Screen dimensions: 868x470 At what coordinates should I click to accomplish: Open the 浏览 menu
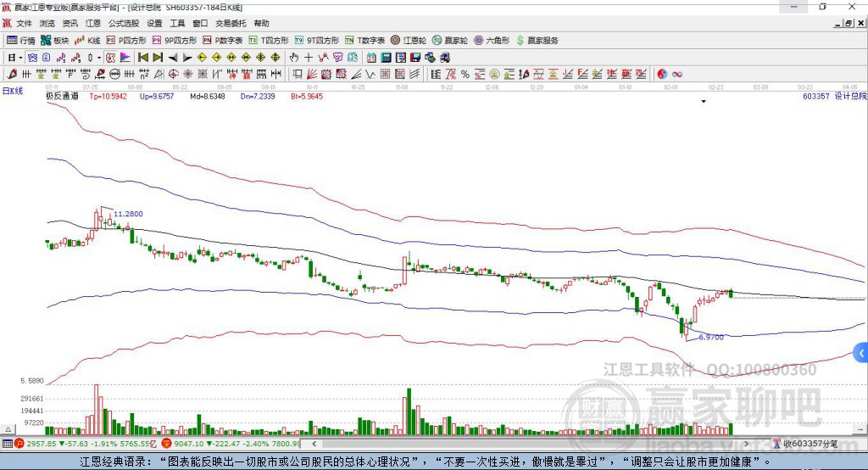[47, 23]
